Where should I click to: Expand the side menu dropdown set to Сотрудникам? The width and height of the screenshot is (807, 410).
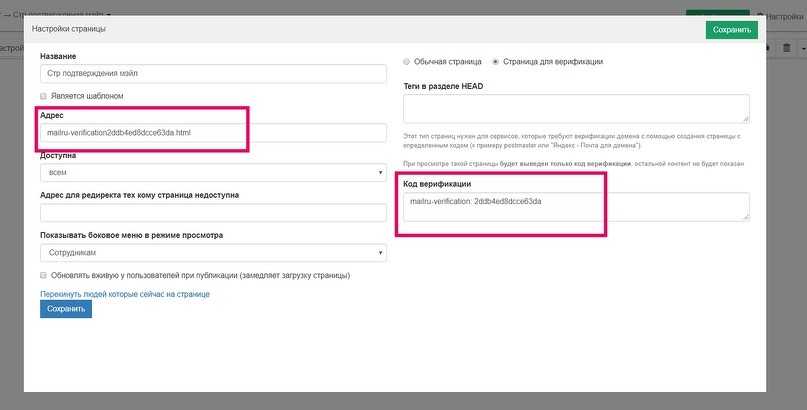point(213,253)
